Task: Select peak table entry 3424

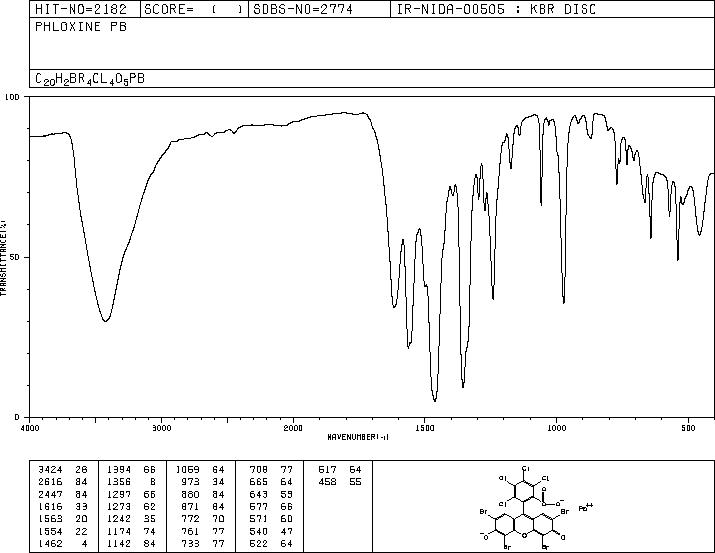Action: click(62, 470)
